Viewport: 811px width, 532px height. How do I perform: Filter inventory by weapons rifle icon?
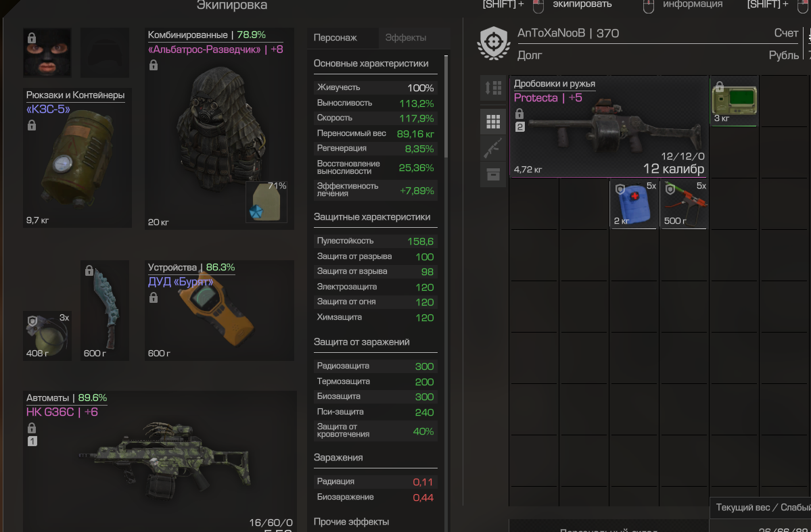[x=493, y=148]
